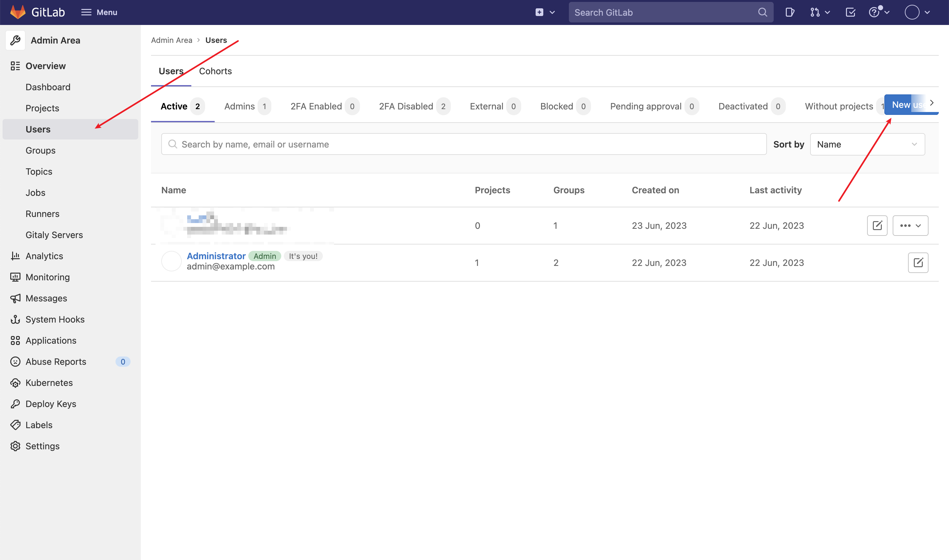The image size is (949, 560).
Task: Click the Labels tag icon
Action: 15,425
